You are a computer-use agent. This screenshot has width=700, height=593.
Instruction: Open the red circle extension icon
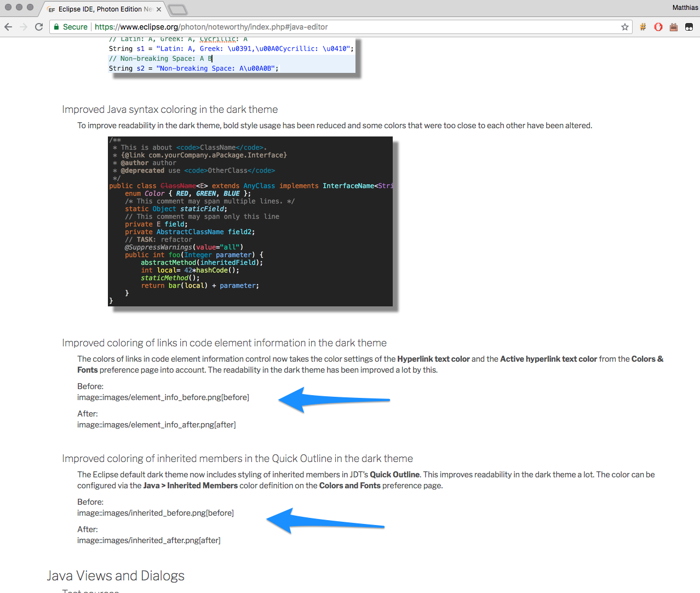click(x=658, y=27)
